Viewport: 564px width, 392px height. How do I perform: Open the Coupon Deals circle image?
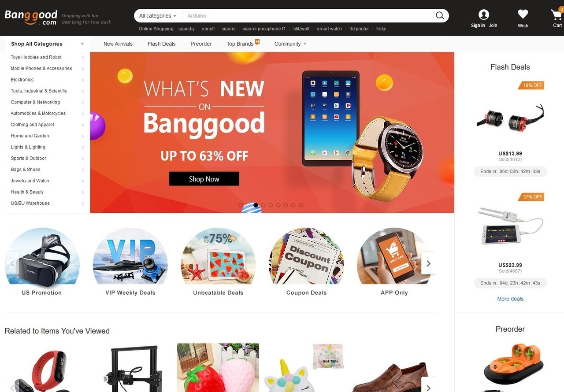(x=306, y=256)
